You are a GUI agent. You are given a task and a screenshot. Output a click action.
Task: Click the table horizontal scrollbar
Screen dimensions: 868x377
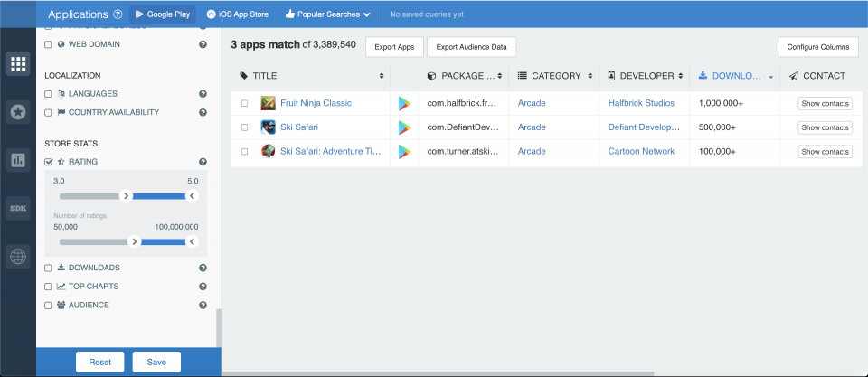pyautogui.click(x=438, y=374)
